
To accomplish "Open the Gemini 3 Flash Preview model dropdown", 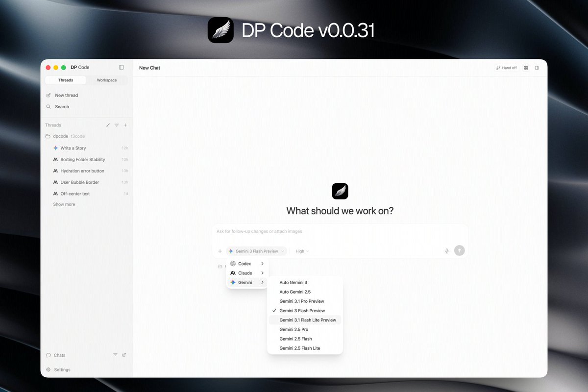I will 257,251.
